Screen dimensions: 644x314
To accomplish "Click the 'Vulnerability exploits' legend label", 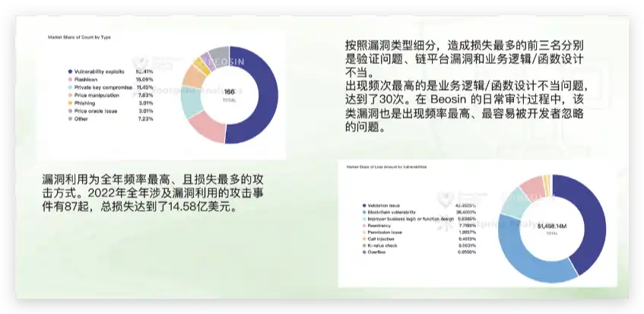I will 100,71.
